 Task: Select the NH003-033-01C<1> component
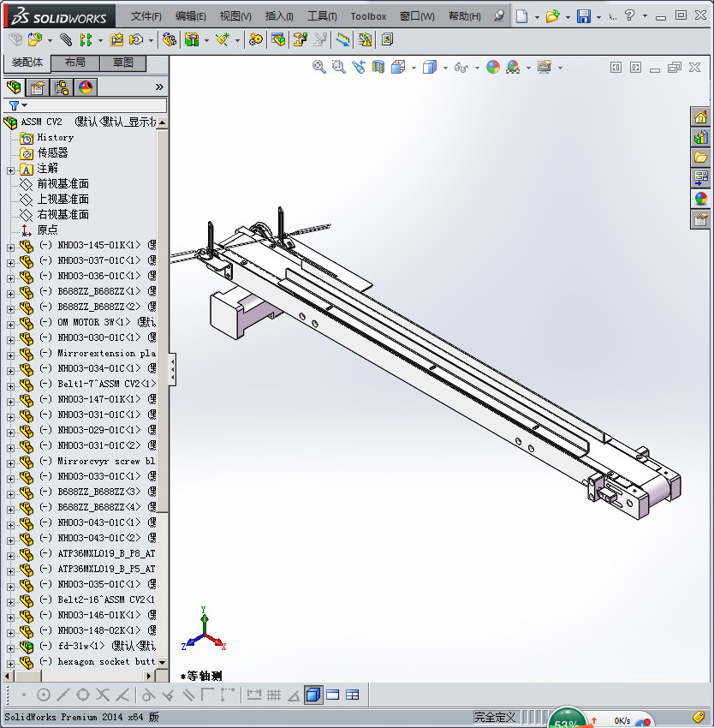click(x=98, y=476)
